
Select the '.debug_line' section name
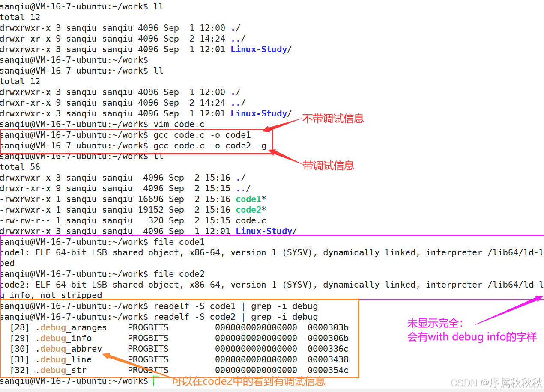coord(63,359)
